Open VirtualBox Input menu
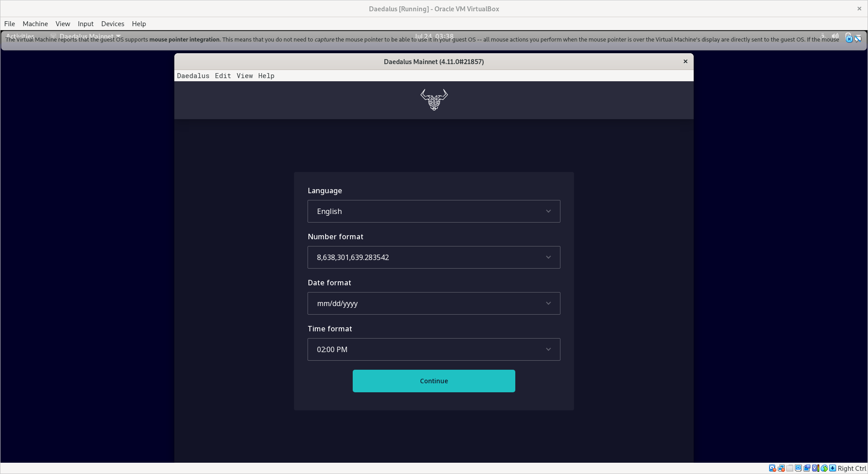The height and width of the screenshot is (474, 868). coord(85,24)
